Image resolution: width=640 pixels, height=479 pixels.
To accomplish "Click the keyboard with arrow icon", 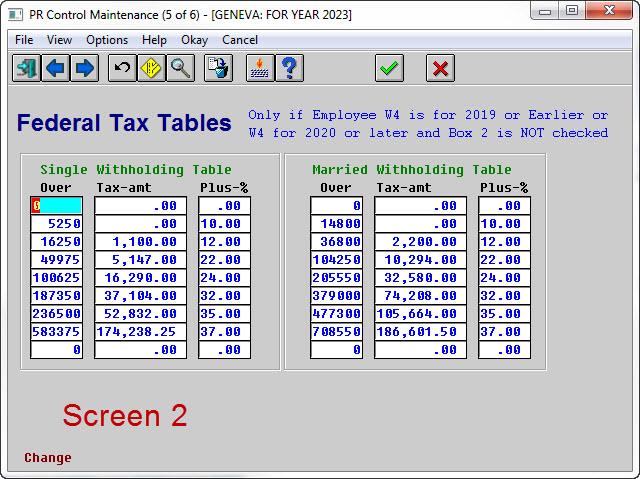I will 260,68.
